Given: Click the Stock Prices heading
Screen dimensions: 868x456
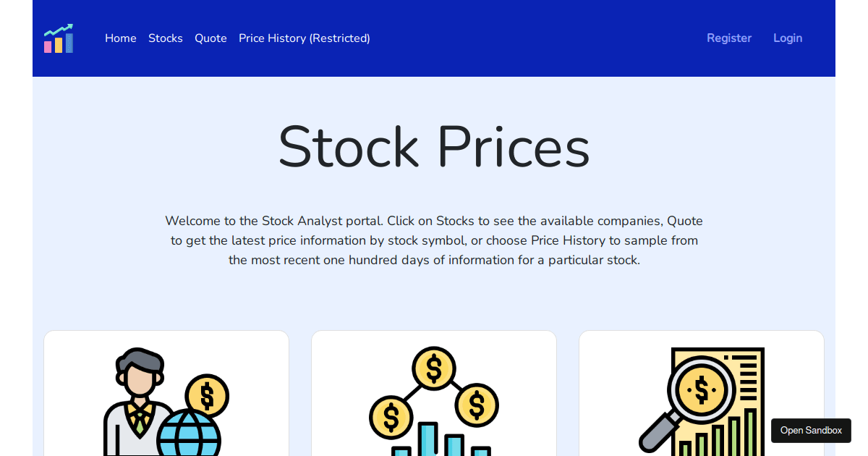Looking at the screenshot, I should (433, 147).
